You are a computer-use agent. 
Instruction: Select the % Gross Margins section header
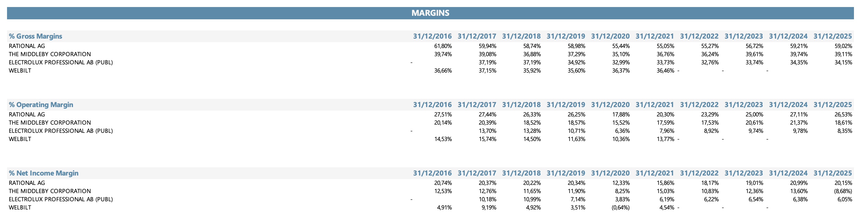[35, 36]
